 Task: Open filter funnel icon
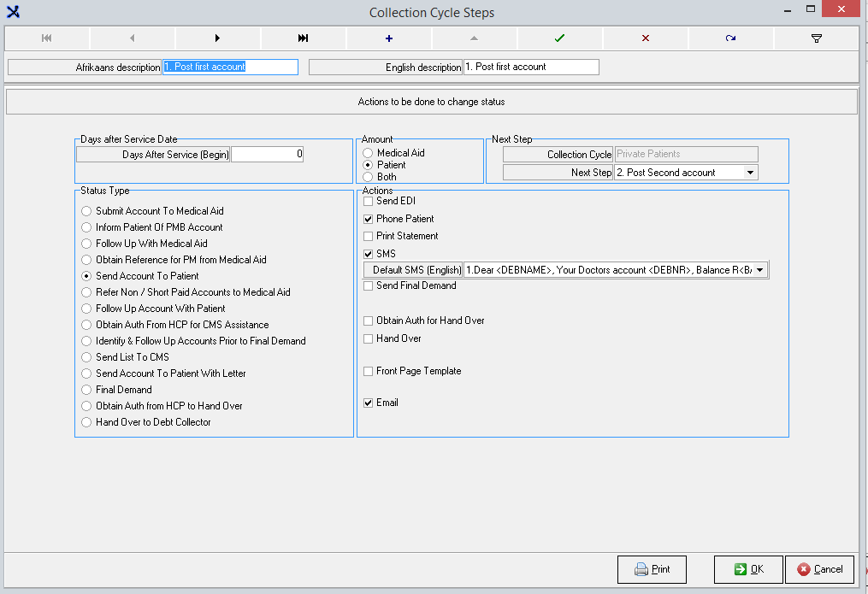click(816, 38)
